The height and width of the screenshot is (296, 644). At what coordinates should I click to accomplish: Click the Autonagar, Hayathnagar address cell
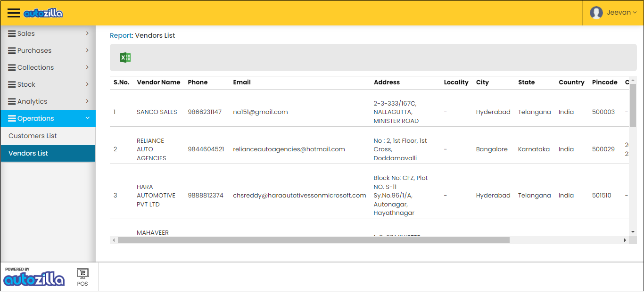pos(401,196)
